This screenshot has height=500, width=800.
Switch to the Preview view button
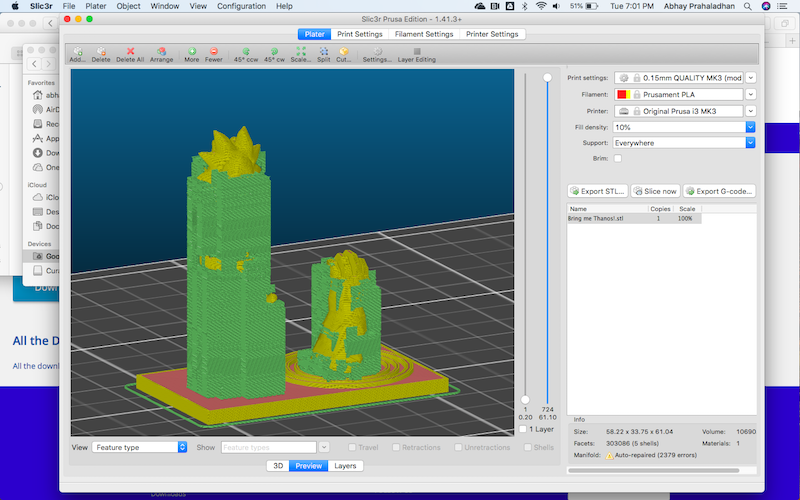308,466
